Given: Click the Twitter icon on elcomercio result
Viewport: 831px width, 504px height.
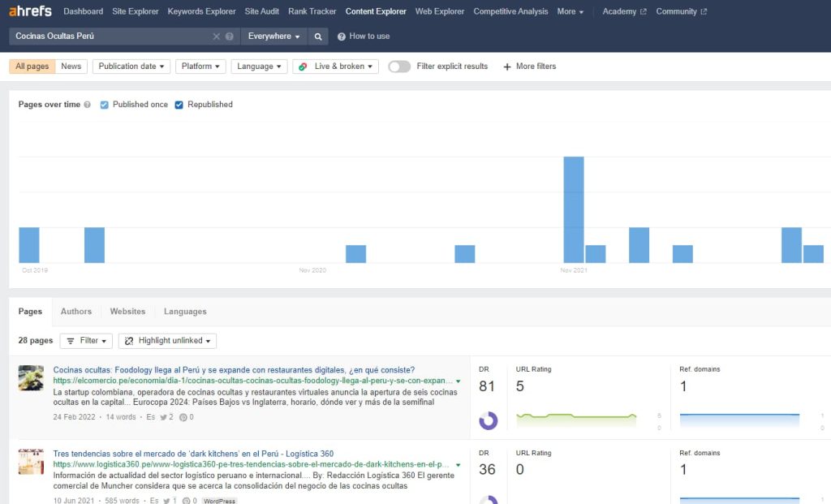Looking at the screenshot, I should [163, 418].
